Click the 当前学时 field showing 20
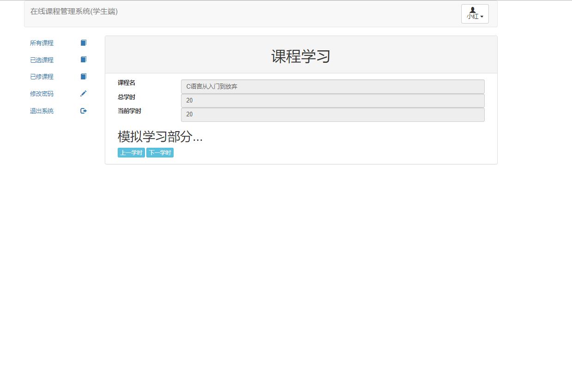572x392 pixels. [x=332, y=114]
